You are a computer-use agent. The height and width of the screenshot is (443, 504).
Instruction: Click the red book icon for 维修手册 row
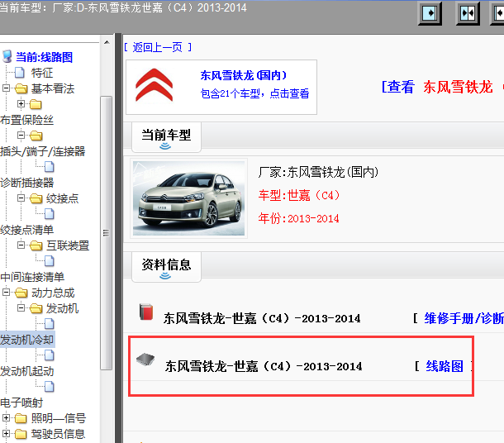coord(146,312)
